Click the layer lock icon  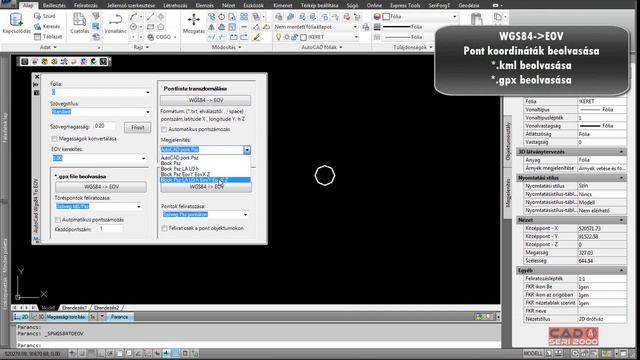pos(295,37)
